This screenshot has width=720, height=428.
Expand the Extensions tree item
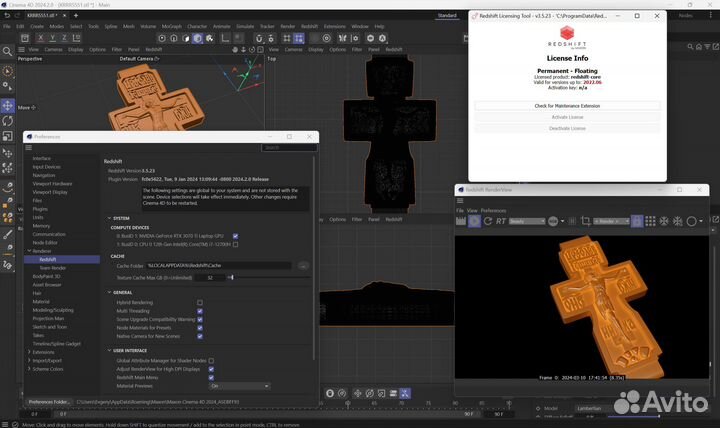click(29, 352)
